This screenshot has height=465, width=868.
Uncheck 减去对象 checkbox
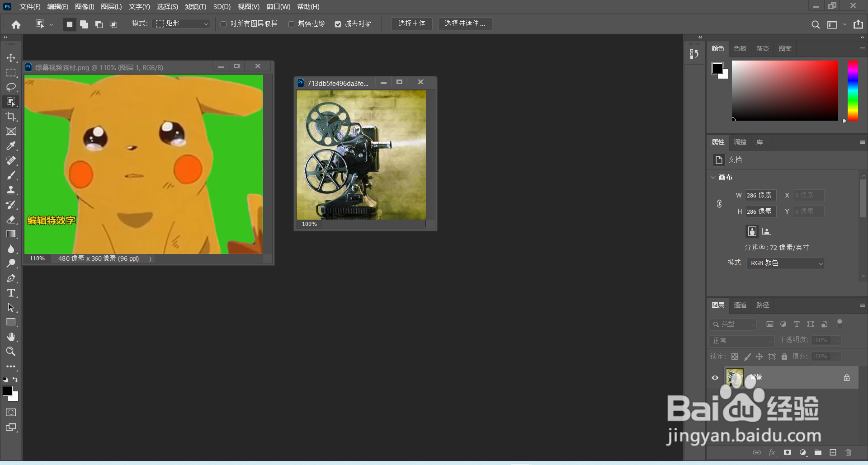click(338, 24)
